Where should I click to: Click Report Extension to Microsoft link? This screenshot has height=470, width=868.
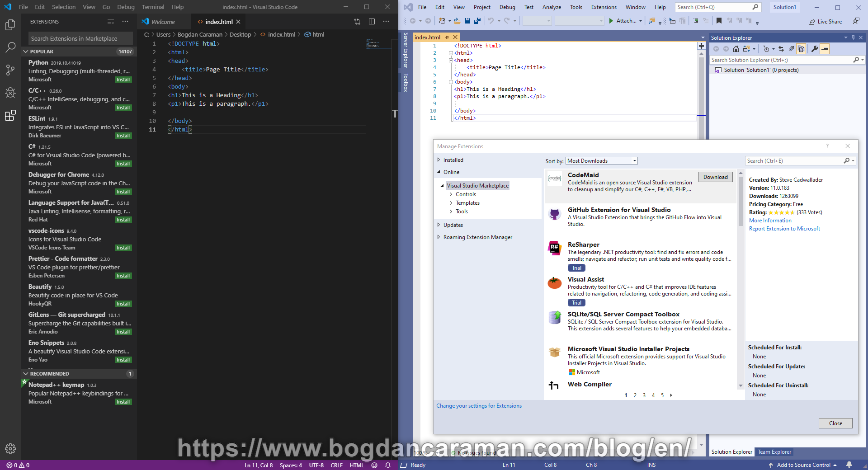[784, 229]
